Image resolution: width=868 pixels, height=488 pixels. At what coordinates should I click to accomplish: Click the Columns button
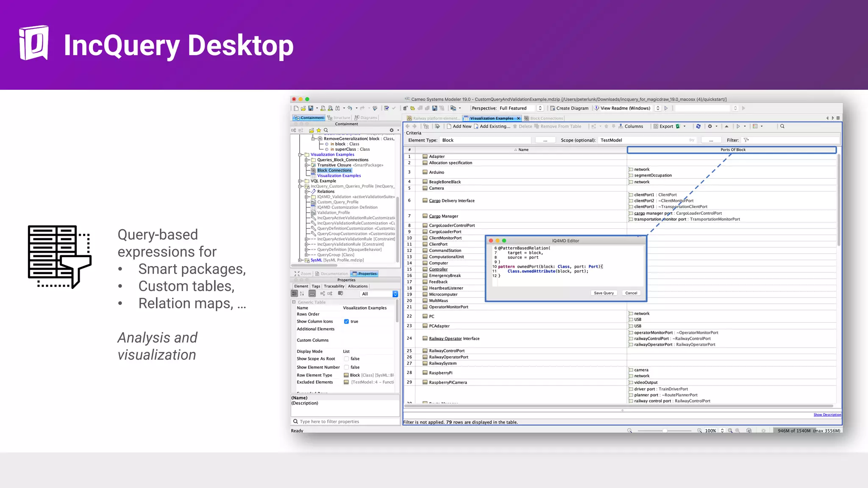(x=631, y=126)
